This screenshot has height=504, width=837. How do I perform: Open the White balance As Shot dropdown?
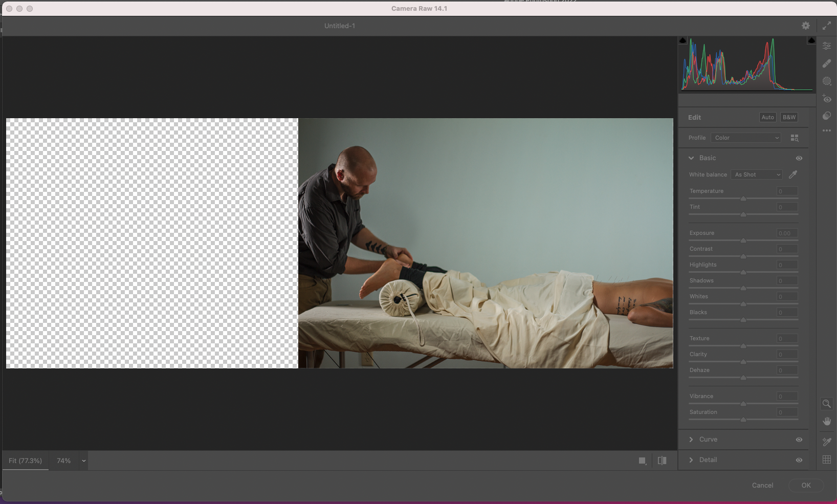coord(756,174)
